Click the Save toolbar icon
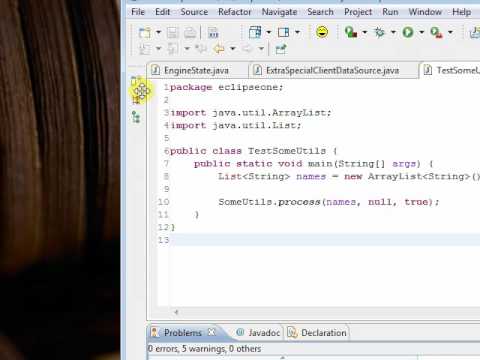This screenshot has height=360, width=480. (172, 33)
